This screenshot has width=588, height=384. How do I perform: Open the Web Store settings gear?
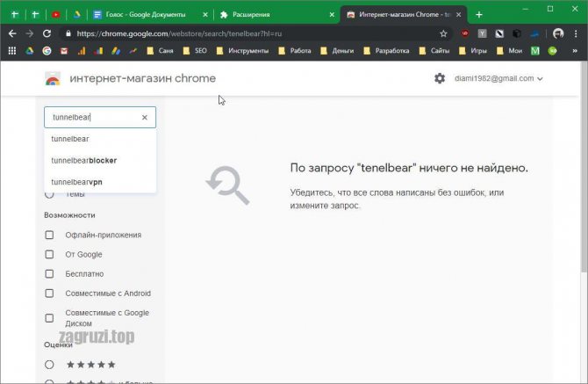pyautogui.click(x=440, y=78)
